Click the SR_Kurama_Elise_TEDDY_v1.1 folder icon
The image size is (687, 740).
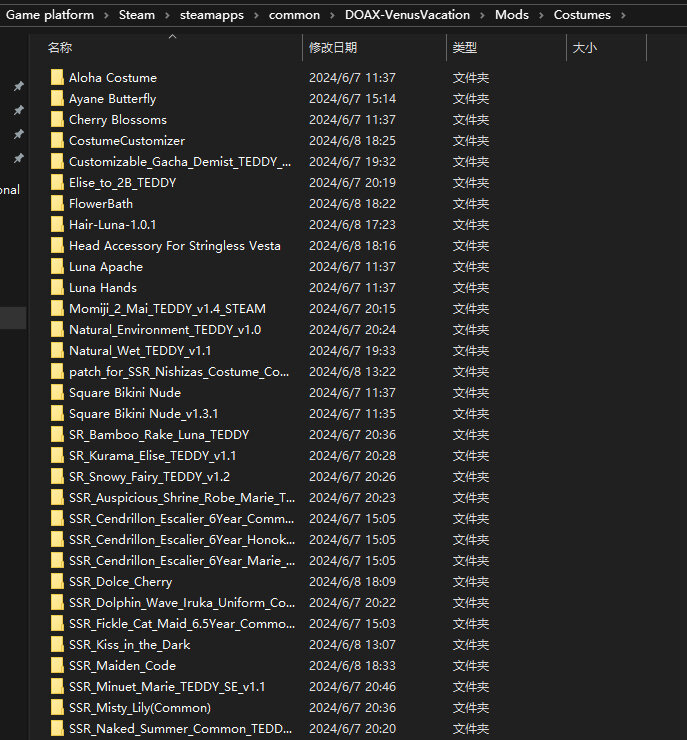click(x=57, y=455)
